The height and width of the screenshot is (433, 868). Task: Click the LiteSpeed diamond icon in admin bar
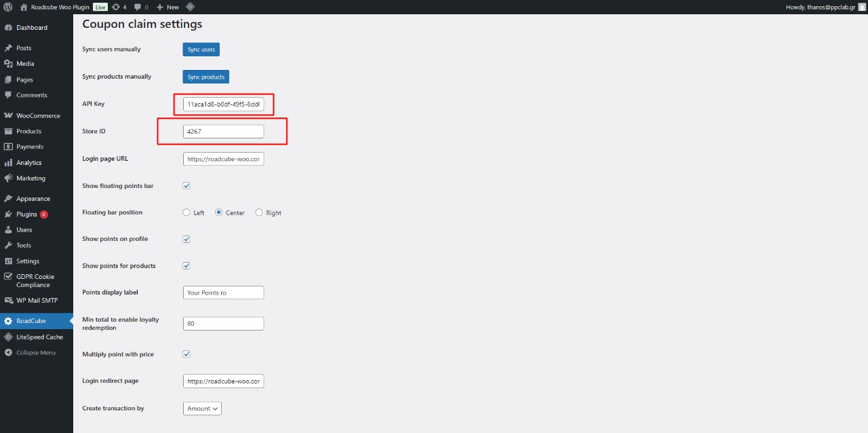190,7
